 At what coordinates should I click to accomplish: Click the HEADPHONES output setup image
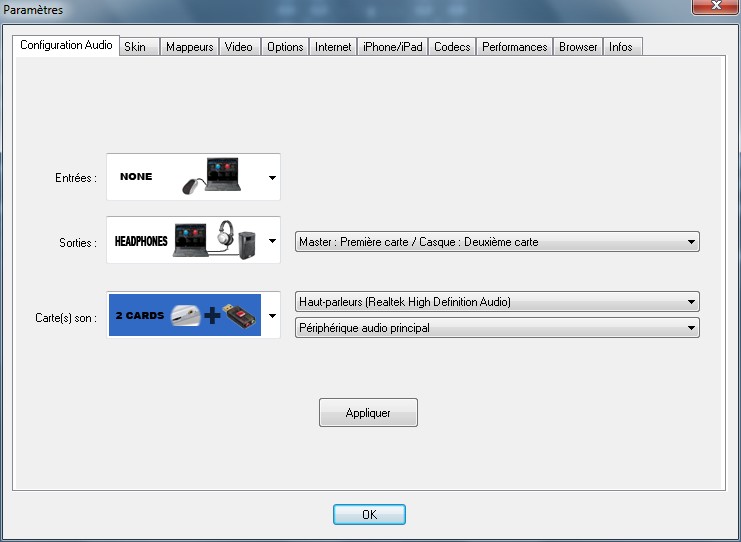point(185,240)
